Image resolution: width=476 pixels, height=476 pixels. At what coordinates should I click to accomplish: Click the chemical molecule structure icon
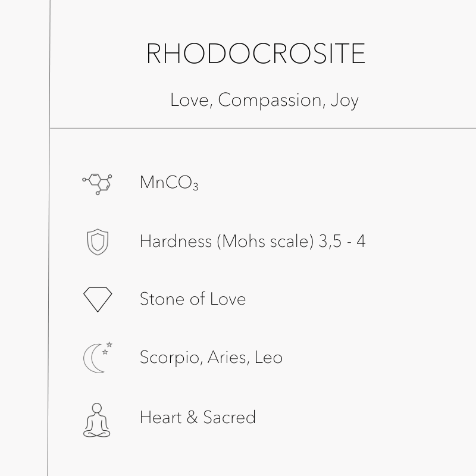coord(98,183)
